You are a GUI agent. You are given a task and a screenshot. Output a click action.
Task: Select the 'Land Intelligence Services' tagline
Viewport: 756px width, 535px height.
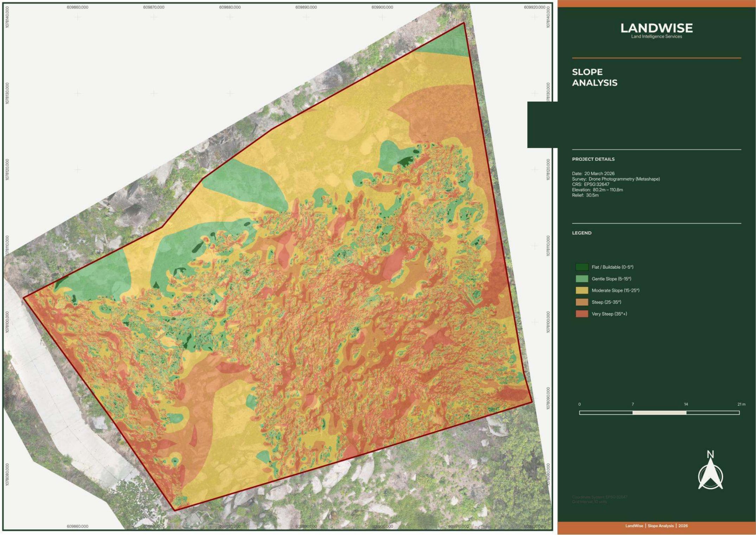coord(656,37)
